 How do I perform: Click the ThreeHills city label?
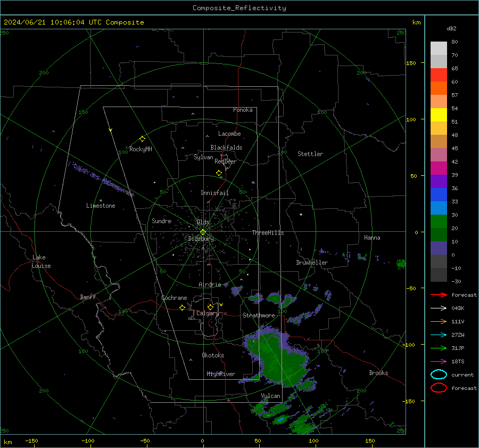[268, 233]
